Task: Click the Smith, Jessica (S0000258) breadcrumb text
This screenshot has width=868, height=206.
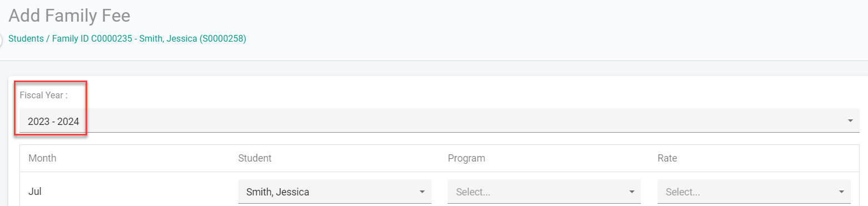Action: click(x=193, y=39)
